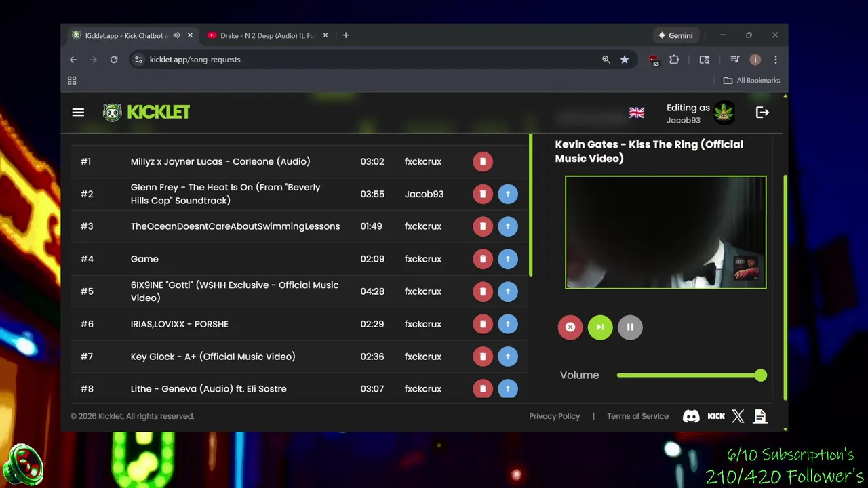Click the now playing Kevin Gates title
Screen dimensions: 868x488
pos(649,151)
